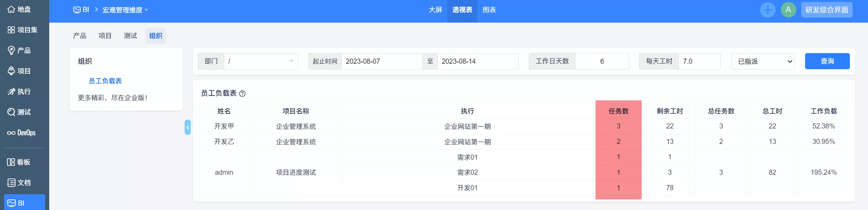
Task: Click the 研发综合界面 button
Action: tap(827, 10)
